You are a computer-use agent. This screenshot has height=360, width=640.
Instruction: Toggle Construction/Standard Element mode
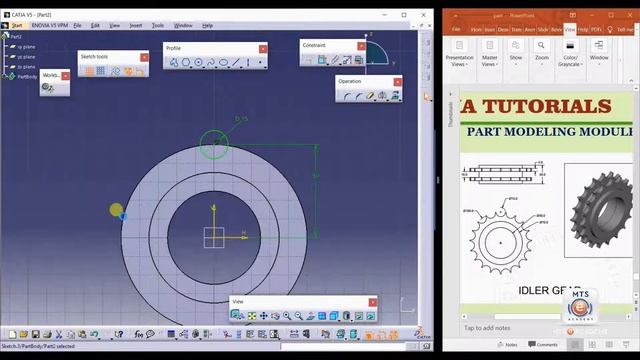(x=116, y=71)
